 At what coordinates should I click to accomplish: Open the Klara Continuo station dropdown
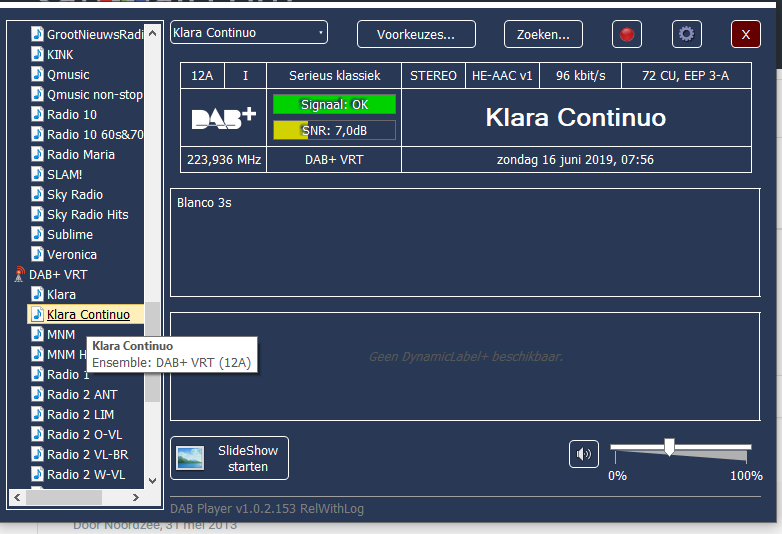pyautogui.click(x=249, y=32)
